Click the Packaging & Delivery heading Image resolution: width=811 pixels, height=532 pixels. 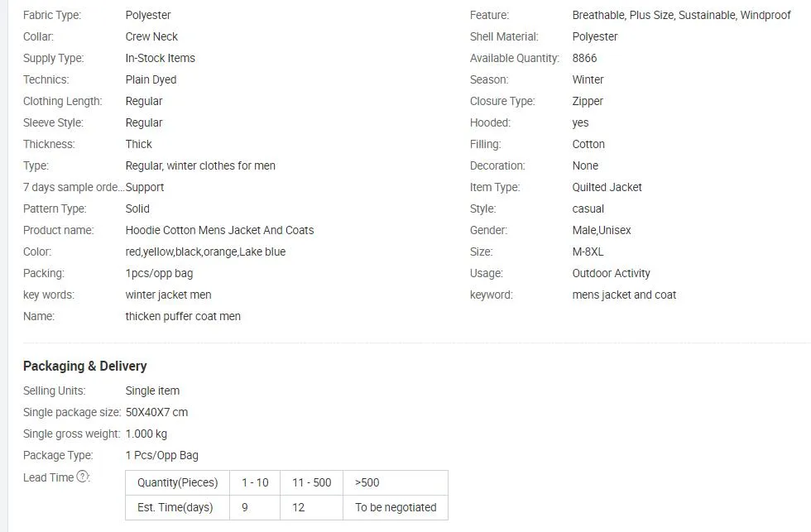(x=84, y=366)
